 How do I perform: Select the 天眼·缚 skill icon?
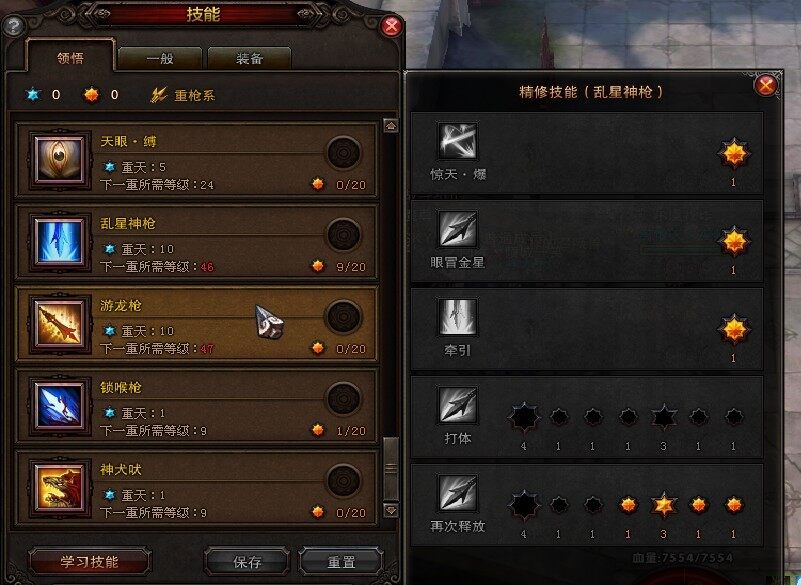59,159
